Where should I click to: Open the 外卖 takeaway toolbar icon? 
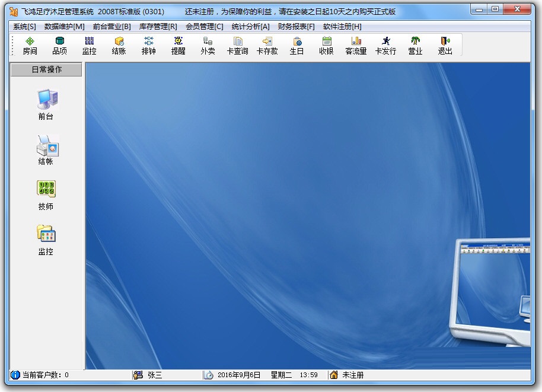(x=208, y=46)
